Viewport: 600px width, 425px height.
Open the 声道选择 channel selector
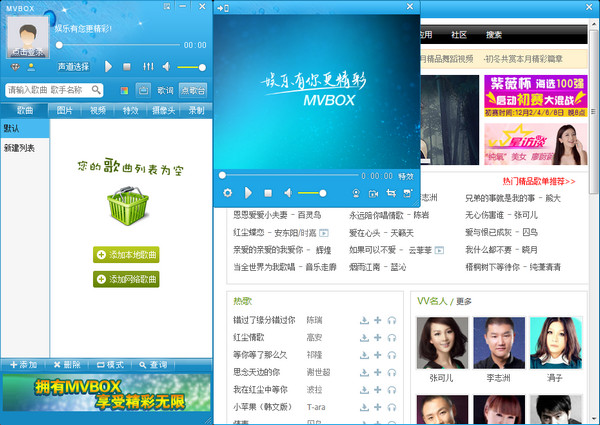coord(73,66)
